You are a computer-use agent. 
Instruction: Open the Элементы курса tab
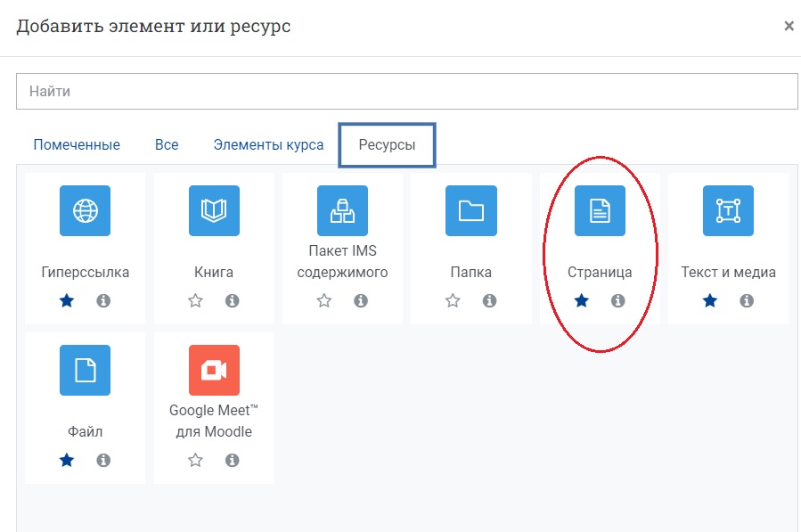[x=268, y=144]
